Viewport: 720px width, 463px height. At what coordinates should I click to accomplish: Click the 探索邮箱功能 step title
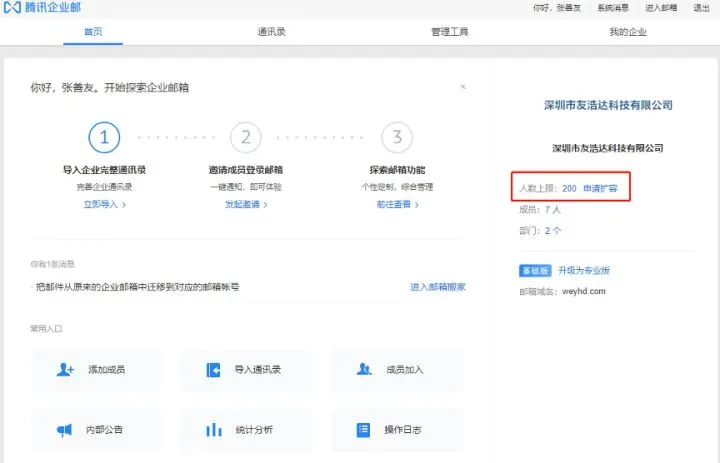click(x=397, y=170)
